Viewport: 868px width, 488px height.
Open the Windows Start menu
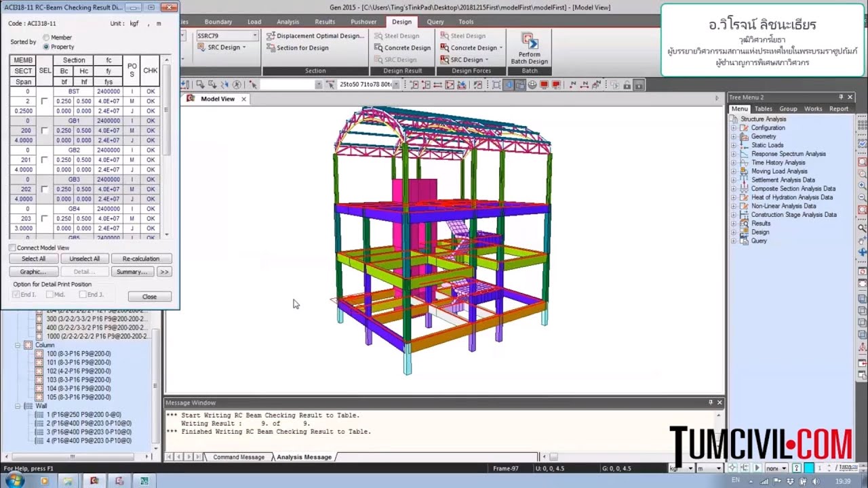click(x=14, y=481)
